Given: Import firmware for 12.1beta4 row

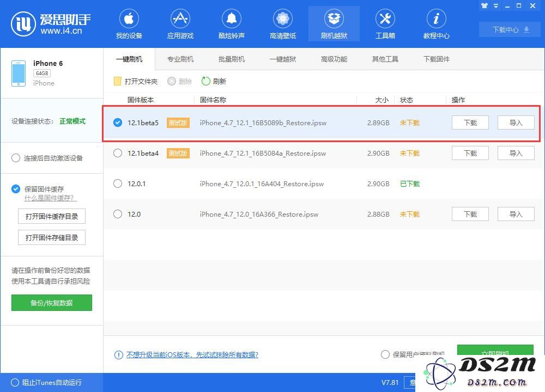Looking at the screenshot, I should (516, 153).
